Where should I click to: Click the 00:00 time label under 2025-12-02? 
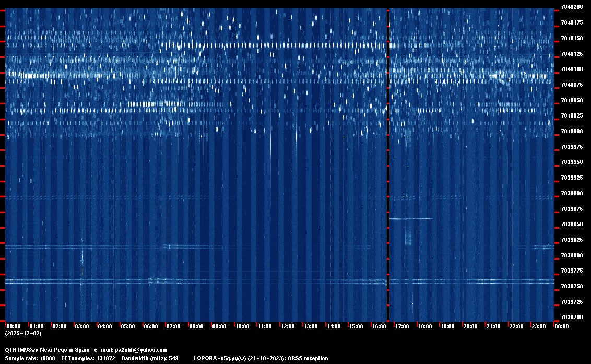point(14,326)
